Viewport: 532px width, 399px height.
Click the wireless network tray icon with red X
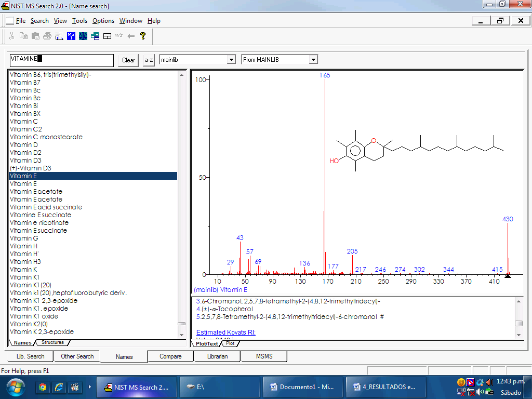coord(461,392)
